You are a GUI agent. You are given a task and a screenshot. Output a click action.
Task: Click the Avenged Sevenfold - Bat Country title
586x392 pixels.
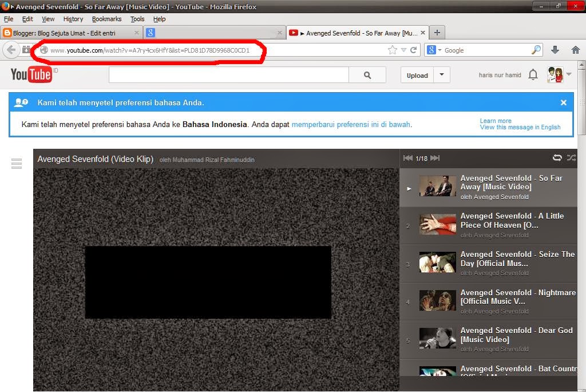(518, 369)
